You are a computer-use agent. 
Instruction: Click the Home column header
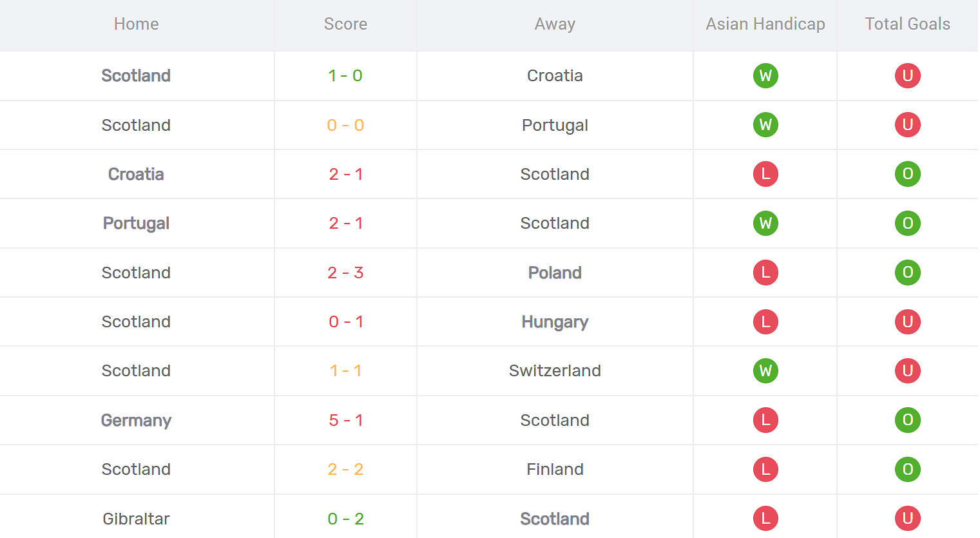click(136, 24)
